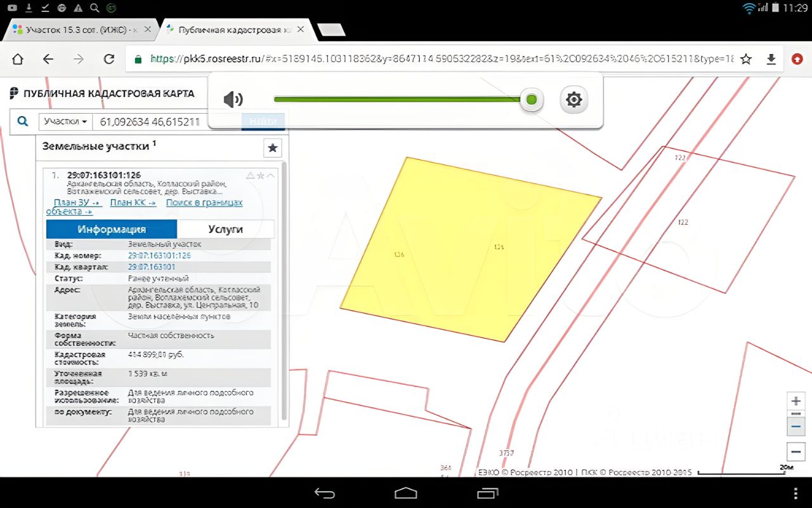Reload the page with the browser refresh icon
The width and height of the screenshot is (812, 508).
click(109, 59)
